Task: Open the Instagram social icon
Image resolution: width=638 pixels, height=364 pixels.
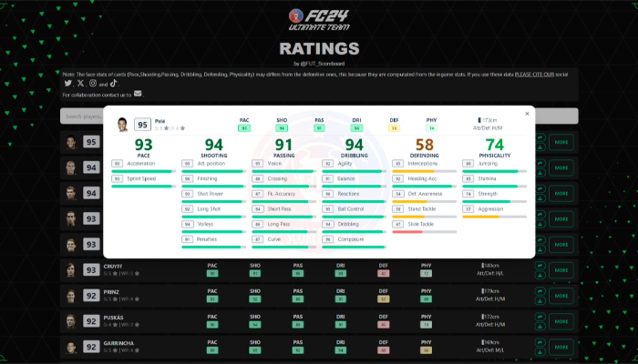Action: (93, 83)
